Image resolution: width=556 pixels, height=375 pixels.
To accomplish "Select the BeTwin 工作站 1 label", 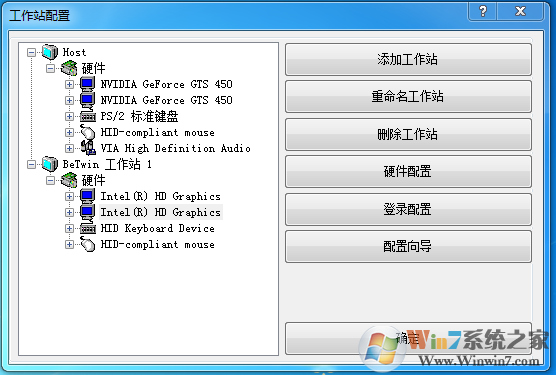I will [x=107, y=164].
